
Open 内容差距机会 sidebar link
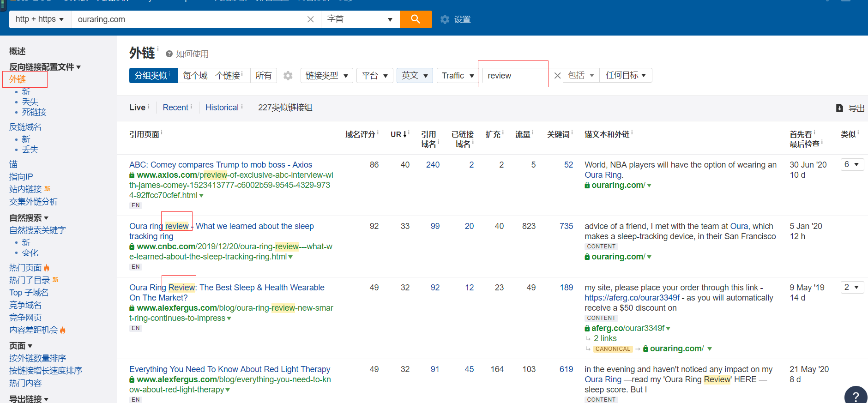coord(34,330)
